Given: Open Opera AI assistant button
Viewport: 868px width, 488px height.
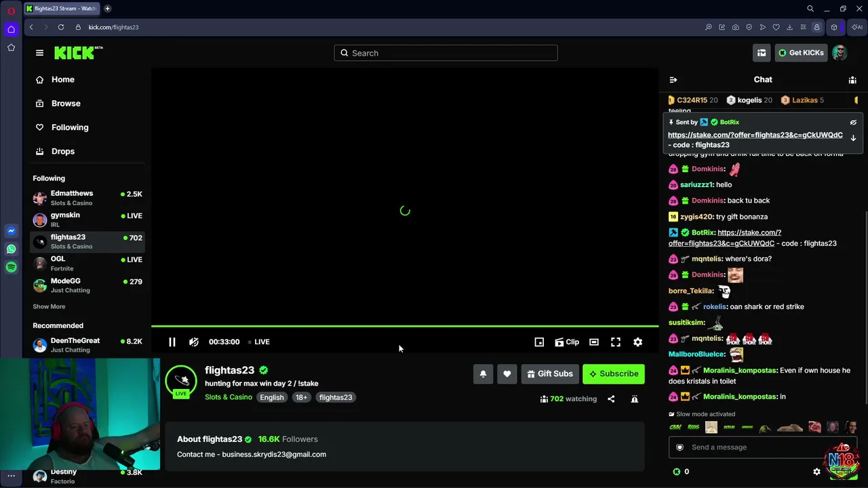Looking at the screenshot, I should click(857, 27).
